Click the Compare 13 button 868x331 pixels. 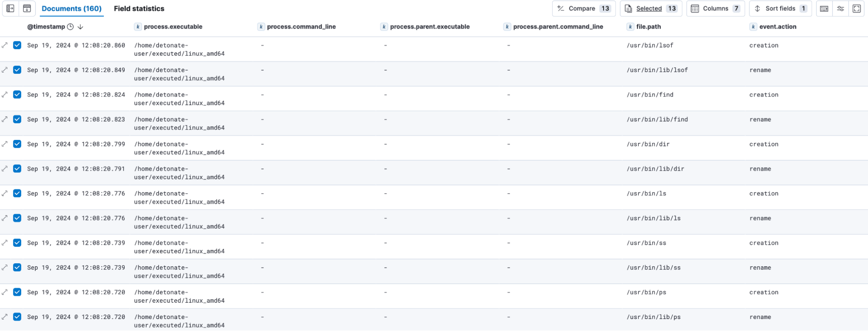point(584,9)
